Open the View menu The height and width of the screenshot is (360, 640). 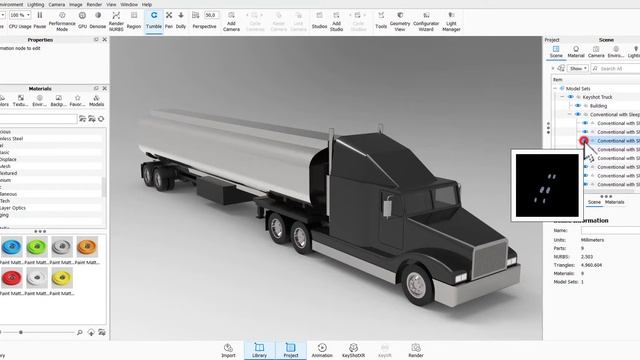tap(111, 4)
